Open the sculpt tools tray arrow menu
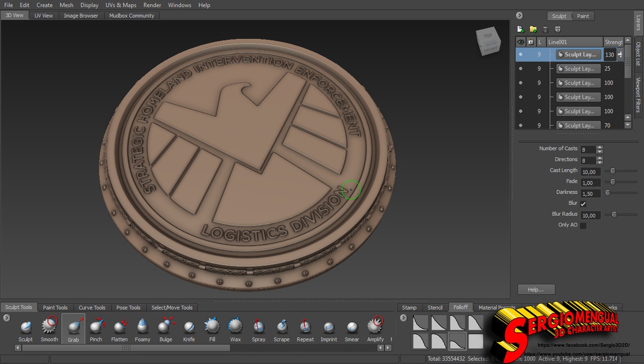Screen dimensions: 644x364 pos(7,318)
